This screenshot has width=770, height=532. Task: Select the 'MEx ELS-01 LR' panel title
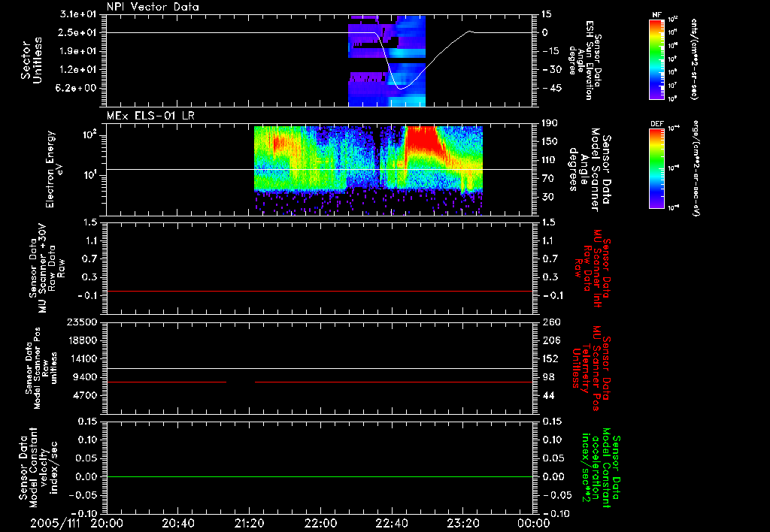pos(150,116)
